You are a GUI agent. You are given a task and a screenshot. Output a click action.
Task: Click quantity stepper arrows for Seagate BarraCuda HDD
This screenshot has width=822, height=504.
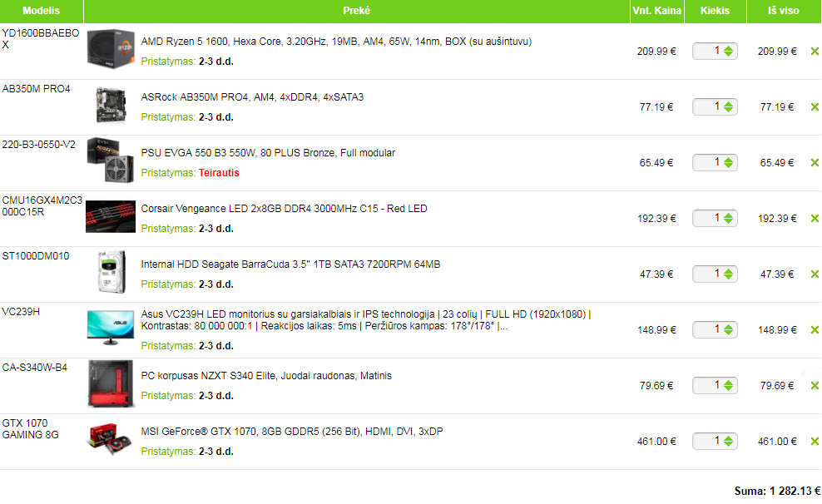pos(728,274)
